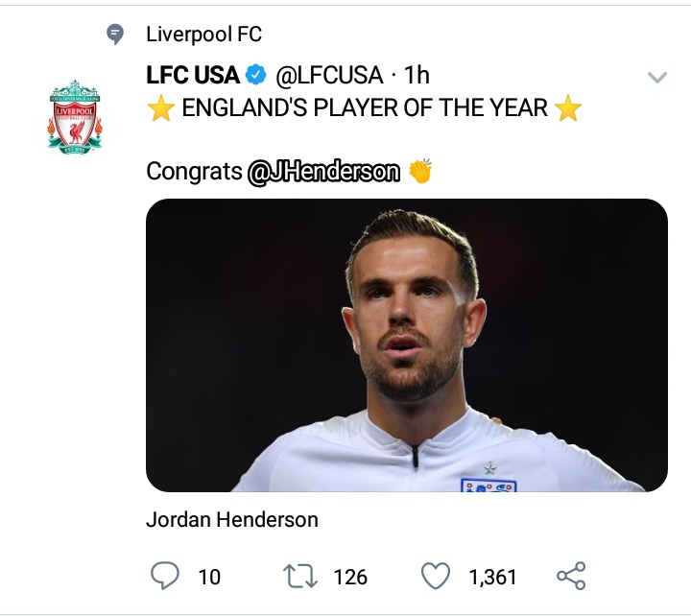The height and width of the screenshot is (616, 691).
Task: Like the tweet with the heart icon
Action: [x=437, y=576]
